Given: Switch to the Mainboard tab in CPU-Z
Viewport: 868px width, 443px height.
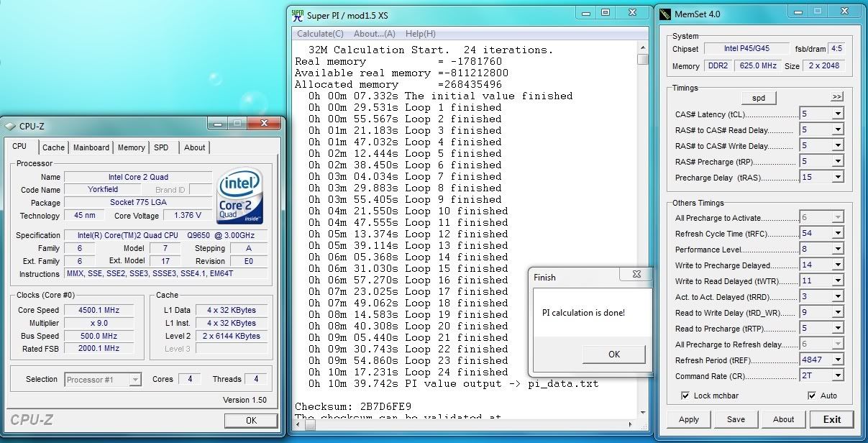Looking at the screenshot, I should tap(91, 147).
